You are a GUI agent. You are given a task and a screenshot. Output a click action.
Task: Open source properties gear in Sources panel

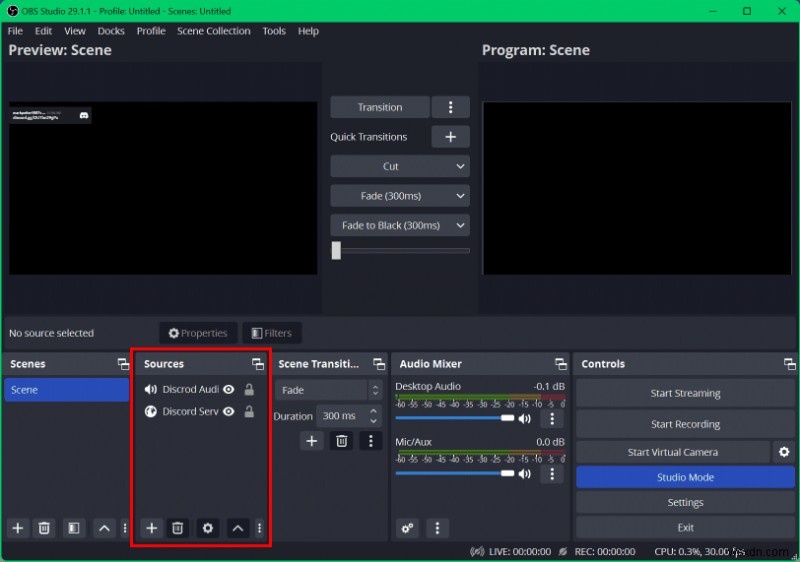[208, 528]
